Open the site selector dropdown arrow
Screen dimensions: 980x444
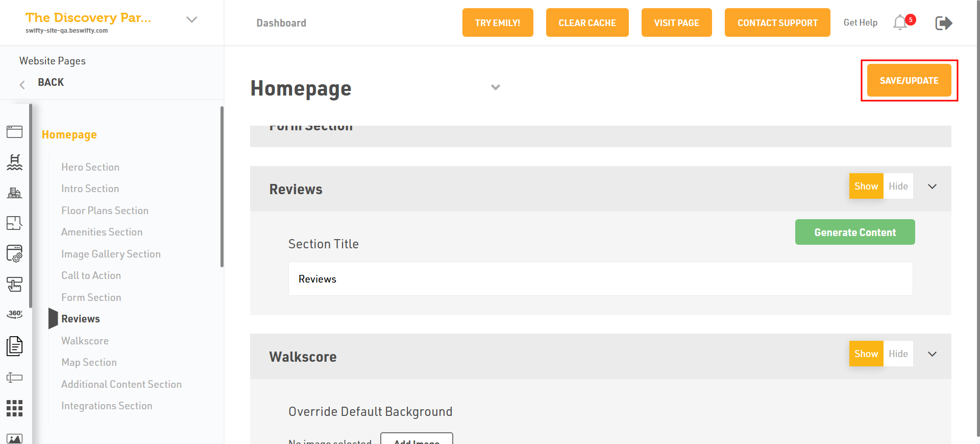tap(191, 20)
